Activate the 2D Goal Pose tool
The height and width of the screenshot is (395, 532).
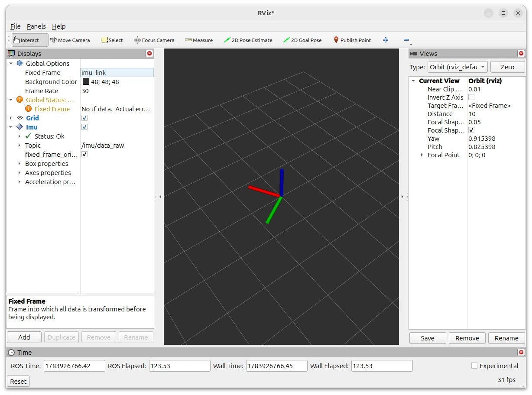coord(302,40)
